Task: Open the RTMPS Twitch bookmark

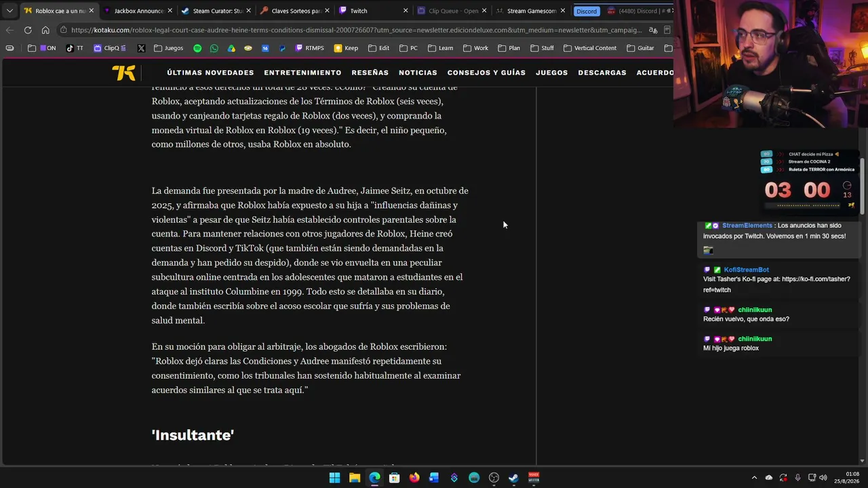Action: point(309,48)
